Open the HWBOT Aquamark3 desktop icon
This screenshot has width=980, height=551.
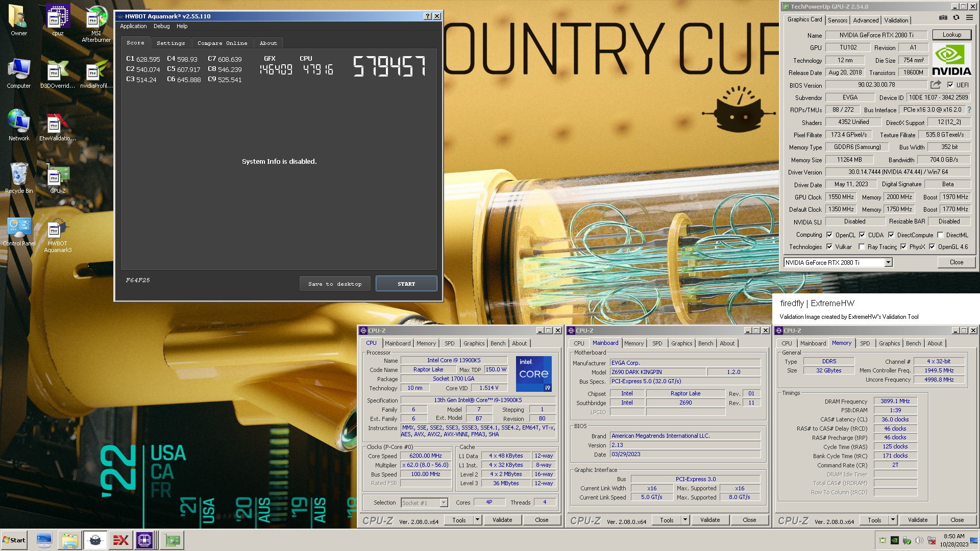click(58, 236)
